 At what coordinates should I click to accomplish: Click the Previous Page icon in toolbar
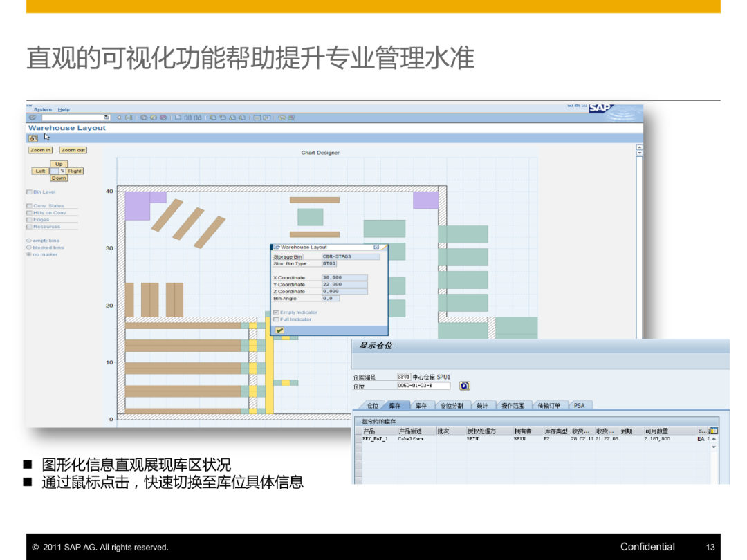[223, 118]
